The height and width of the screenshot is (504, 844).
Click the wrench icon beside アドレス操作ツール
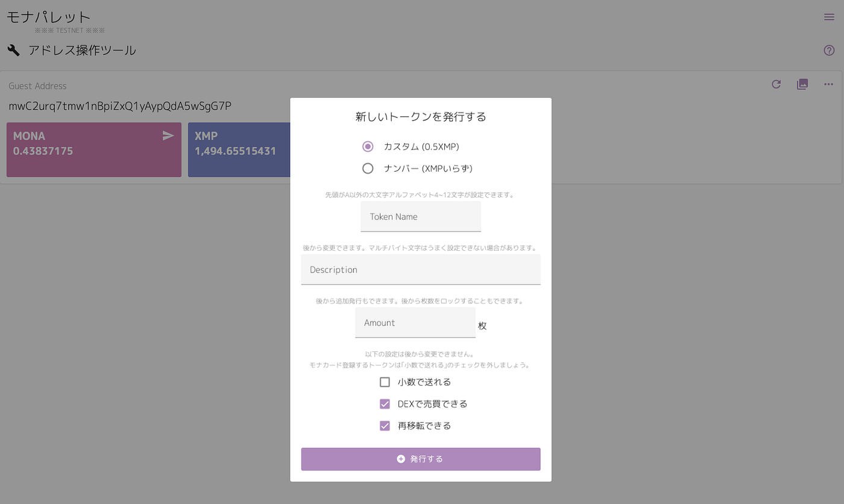point(13,50)
